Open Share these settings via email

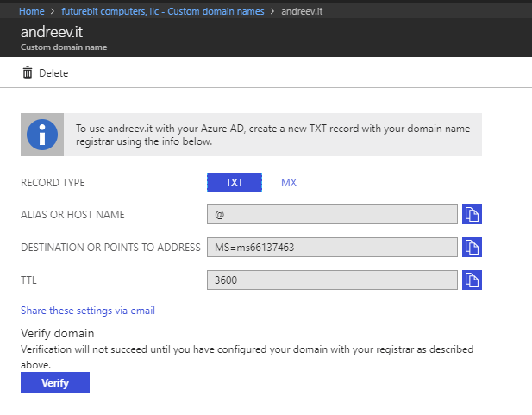pyautogui.click(x=88, y=311)
